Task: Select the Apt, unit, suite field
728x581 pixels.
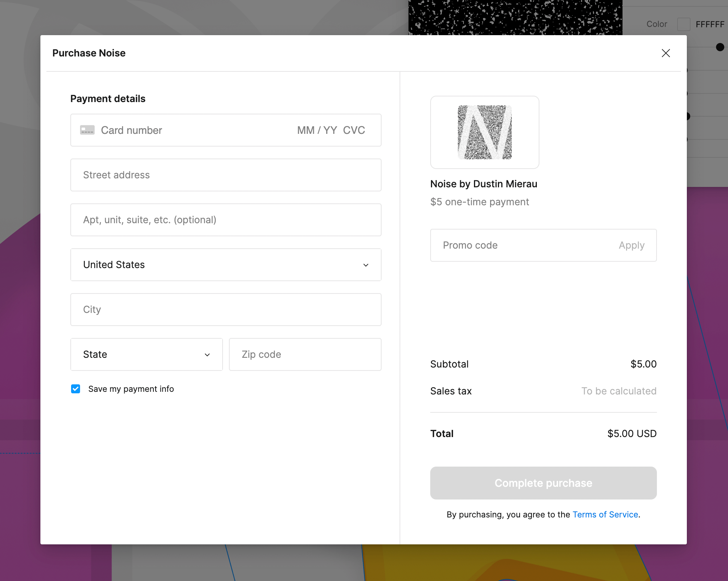Action: pos(226,220)
